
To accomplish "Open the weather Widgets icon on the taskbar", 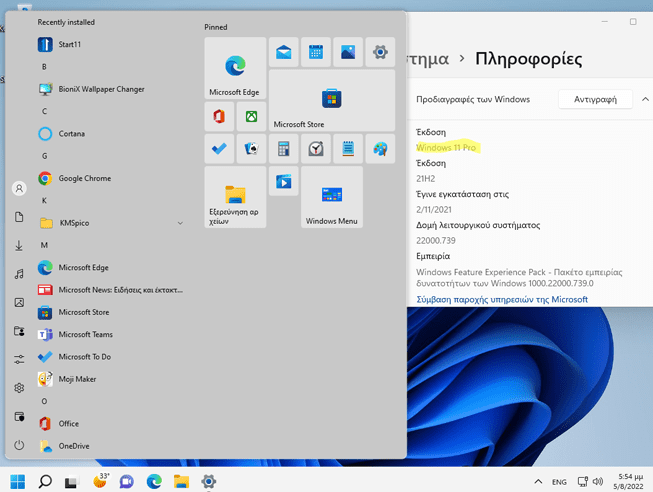I will pos(100,481).
